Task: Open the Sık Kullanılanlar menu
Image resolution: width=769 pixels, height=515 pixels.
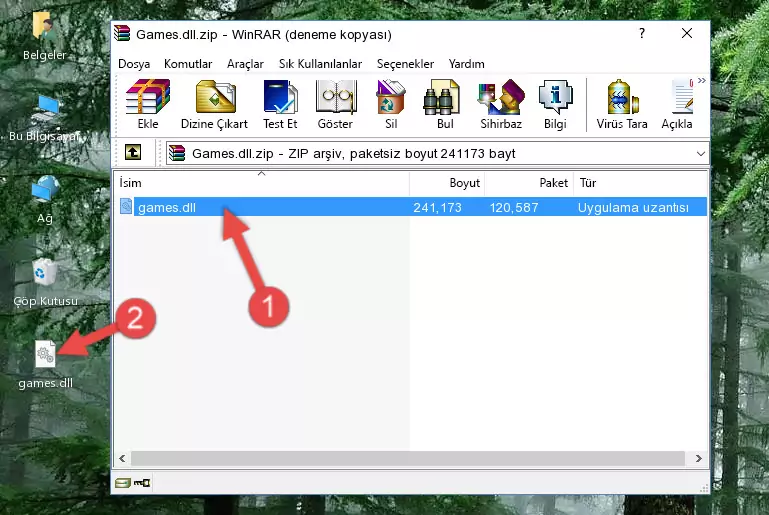Action: pyautogui.click(x=320, y=64)
